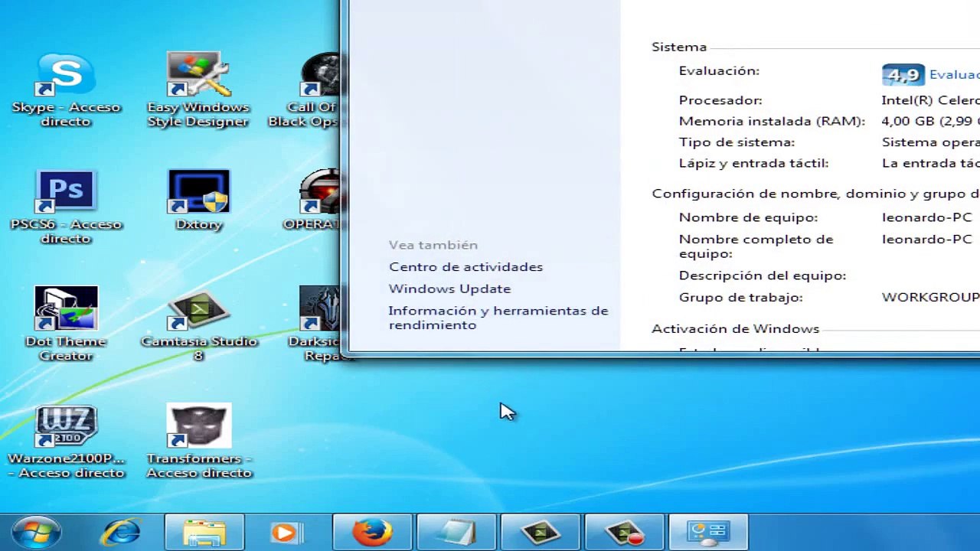
Task: Switch to Firefox in the taskbar
Action: coord(372,532)
